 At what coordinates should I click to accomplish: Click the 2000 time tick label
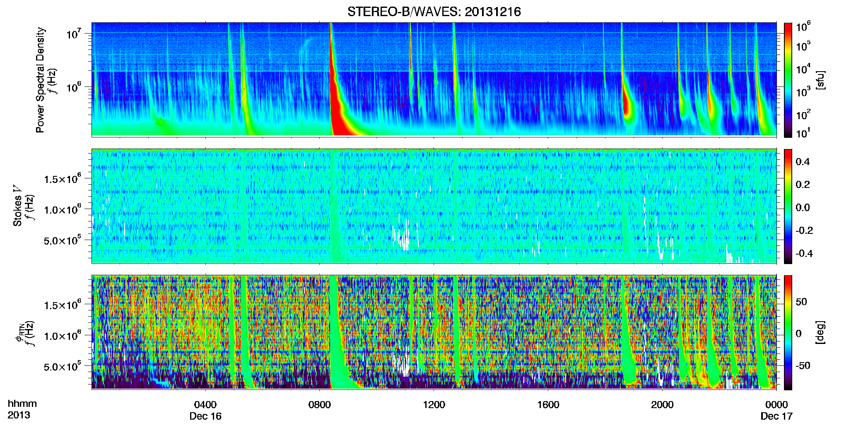[662, 405]
